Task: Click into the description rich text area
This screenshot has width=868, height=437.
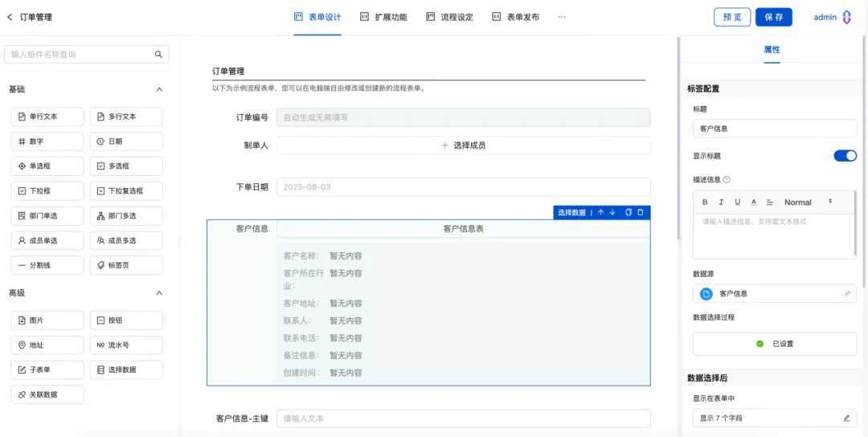Action: click(775, 235)
